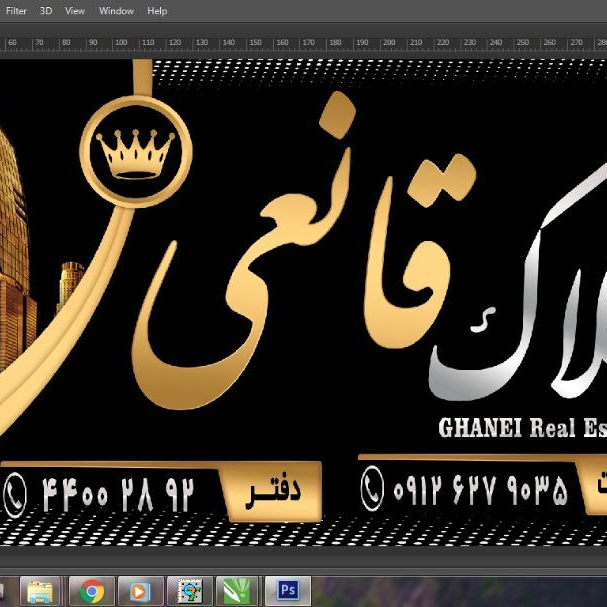Screen dimensions: 607x607
Task: Click the phone icon beside 0912 627 9035
Action: 372,489
